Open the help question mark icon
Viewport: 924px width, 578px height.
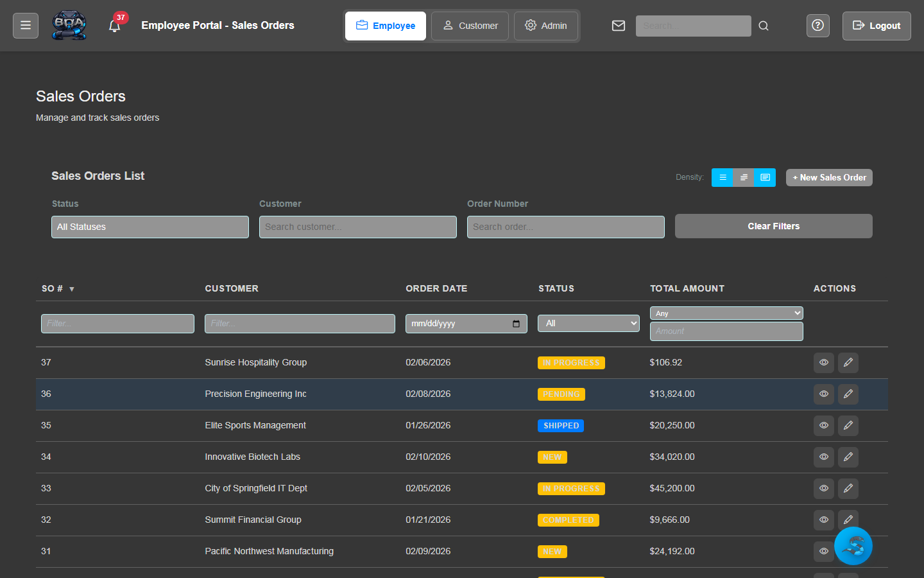(817, 25)
